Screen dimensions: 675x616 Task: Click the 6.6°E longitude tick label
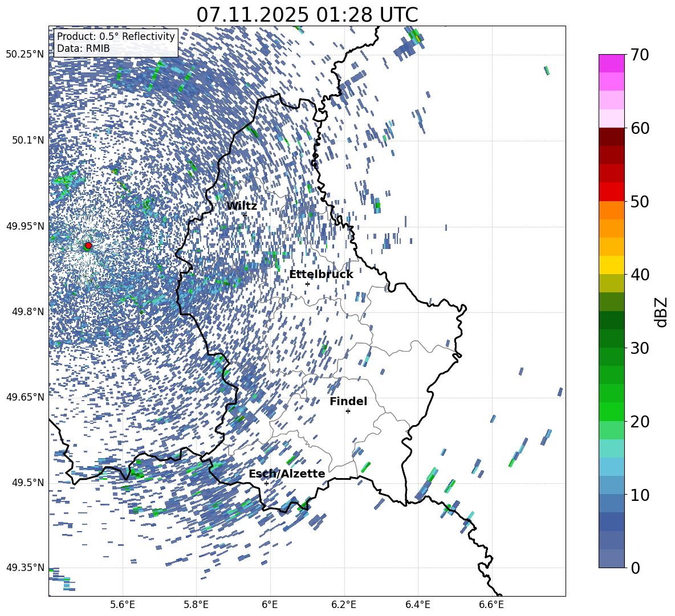point(491,605)
